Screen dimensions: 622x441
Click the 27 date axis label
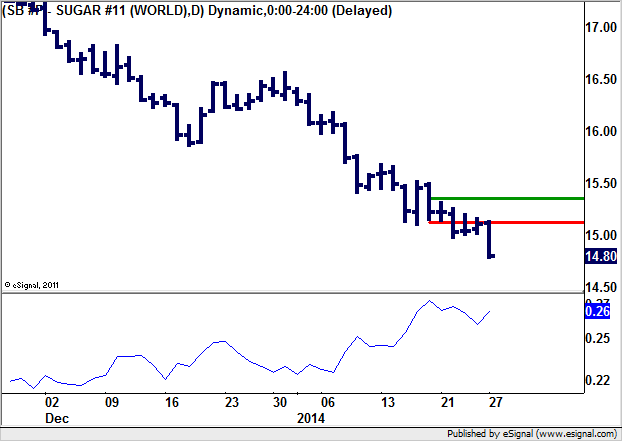[x=495, y=403]
